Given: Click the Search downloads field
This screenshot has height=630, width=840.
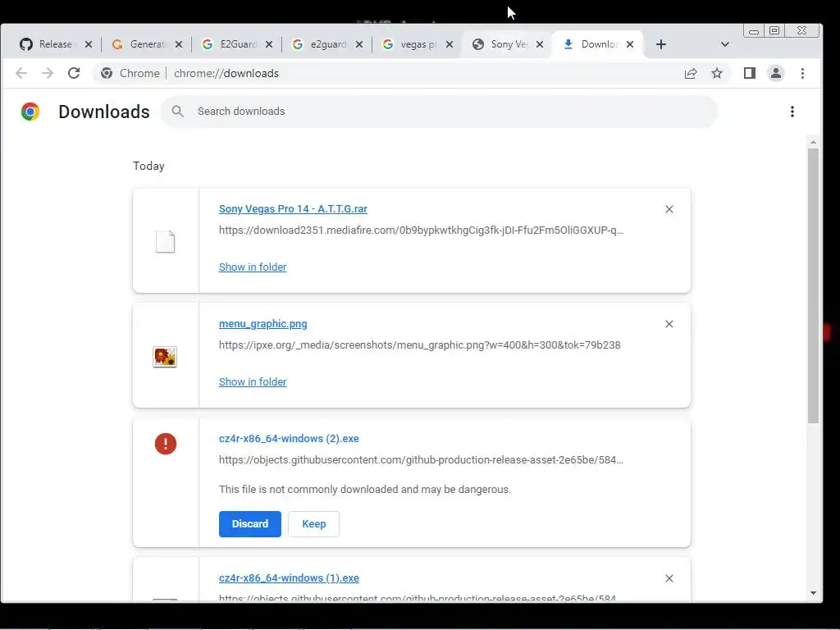Looking at the screenshot, I should point(439,112).
